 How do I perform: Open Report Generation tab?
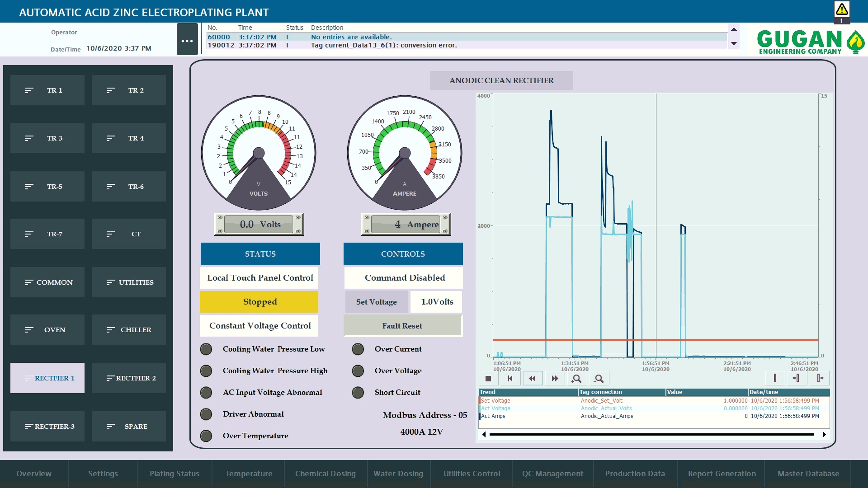click(x=722, y=474)
